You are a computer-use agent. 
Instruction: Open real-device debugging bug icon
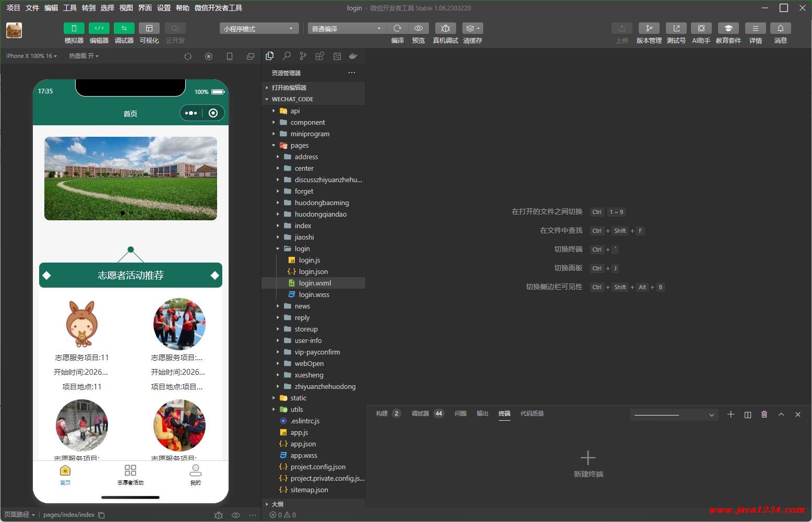445,29
